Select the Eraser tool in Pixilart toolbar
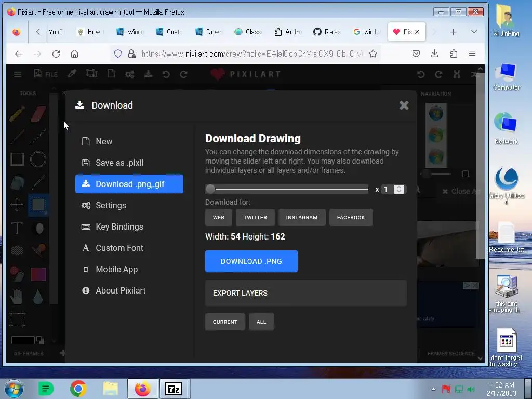 point(38,114)
